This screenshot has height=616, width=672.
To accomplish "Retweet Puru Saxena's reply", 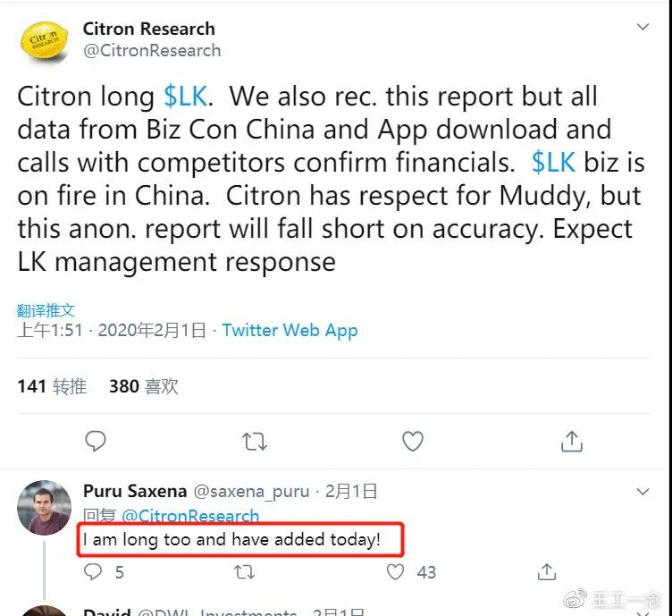I will [x=243, y=571].
